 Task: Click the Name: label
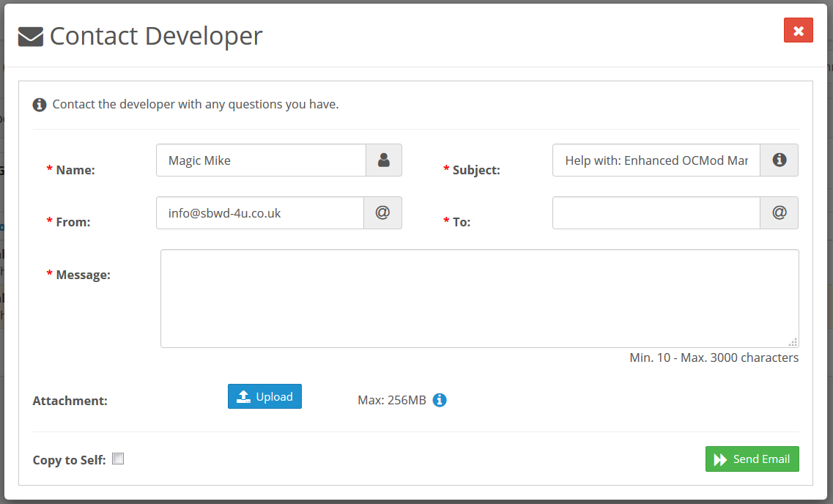click(x=75, y=170)
